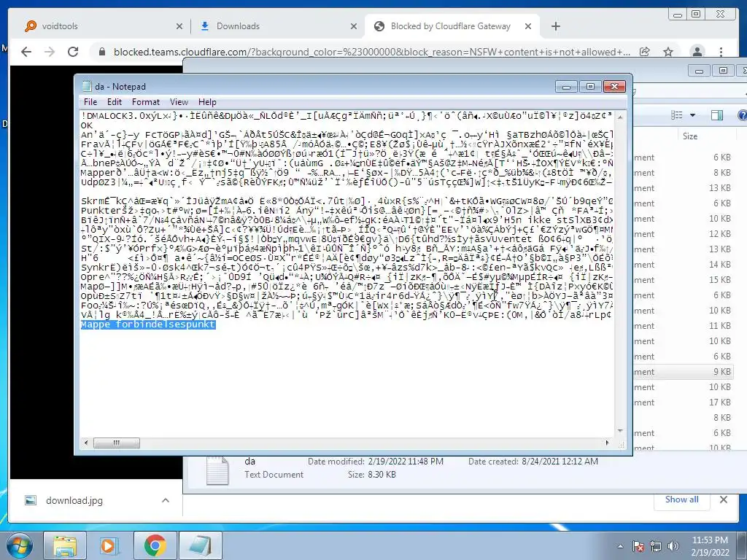Click highlighted text Mappe forbindelsespunkt
This screenshot has height=560, width=747.
[148, 324]
